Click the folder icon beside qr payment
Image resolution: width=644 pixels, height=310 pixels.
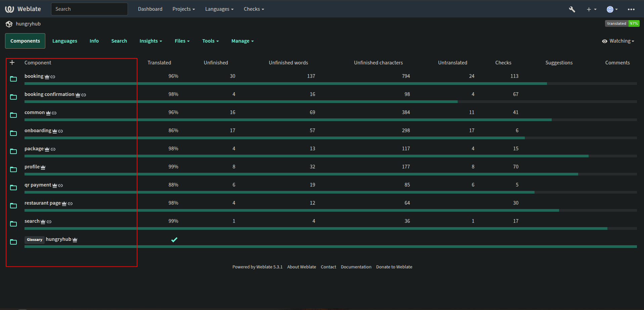click(13, 188)
